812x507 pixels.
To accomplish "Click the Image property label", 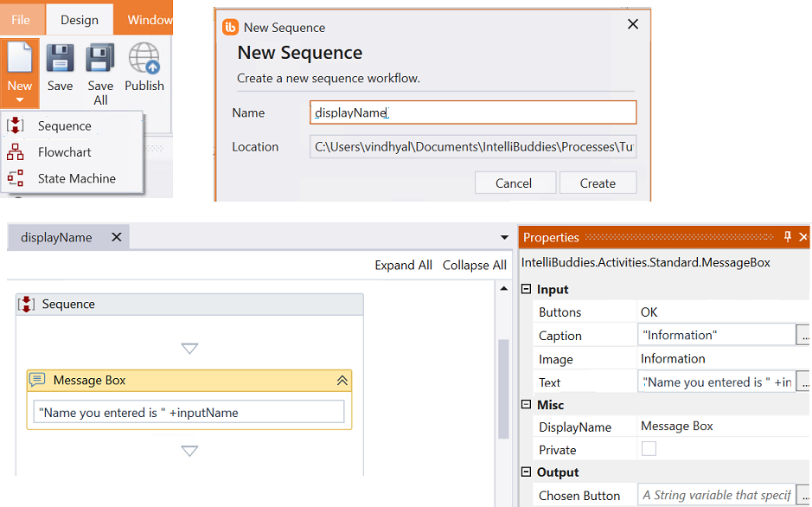I will [556, 359].
